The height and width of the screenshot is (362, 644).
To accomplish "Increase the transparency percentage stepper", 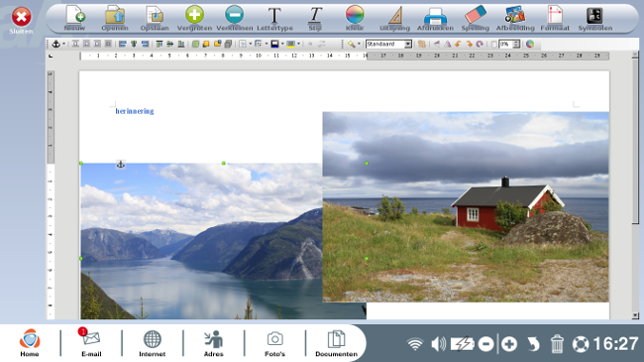I will (516, 42).
